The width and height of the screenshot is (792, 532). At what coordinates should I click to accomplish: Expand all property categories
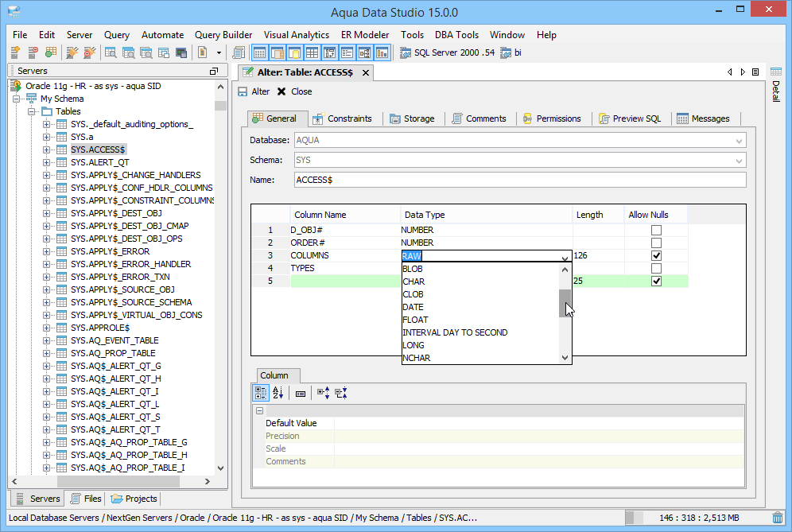(x=324, y=393)
